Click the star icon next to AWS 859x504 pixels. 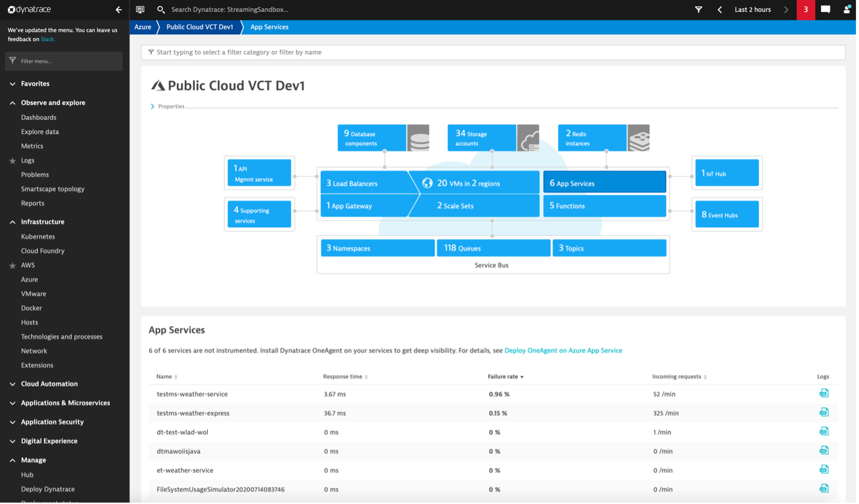[12, 266]
